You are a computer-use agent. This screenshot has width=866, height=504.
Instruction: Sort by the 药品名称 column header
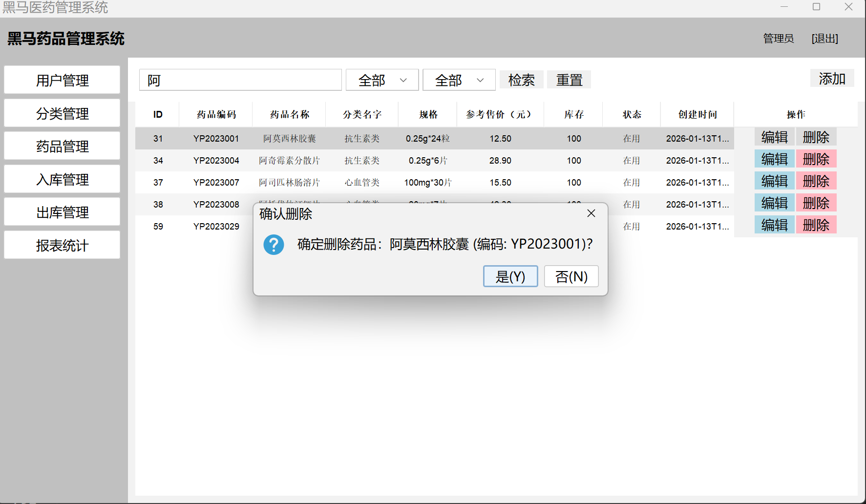289,114
